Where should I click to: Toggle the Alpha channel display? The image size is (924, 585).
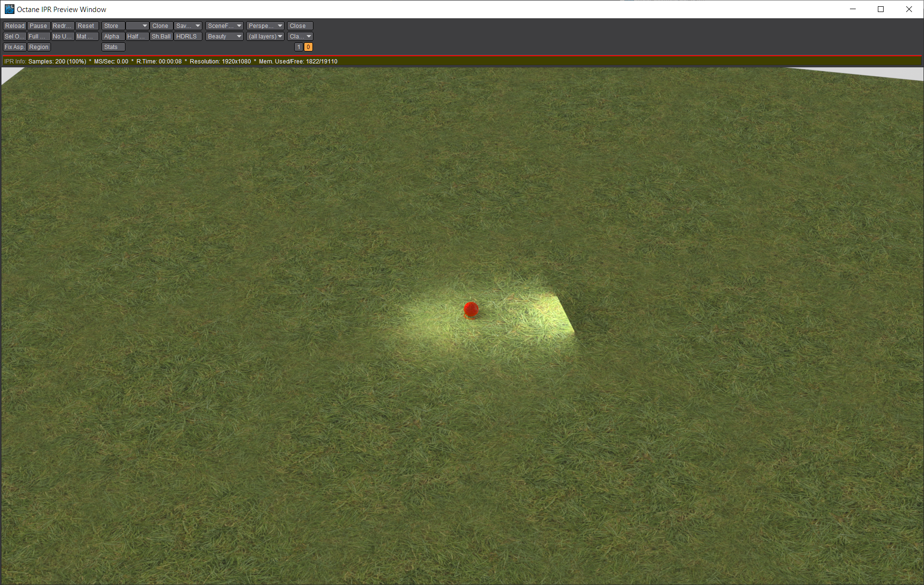click(113, 37)
